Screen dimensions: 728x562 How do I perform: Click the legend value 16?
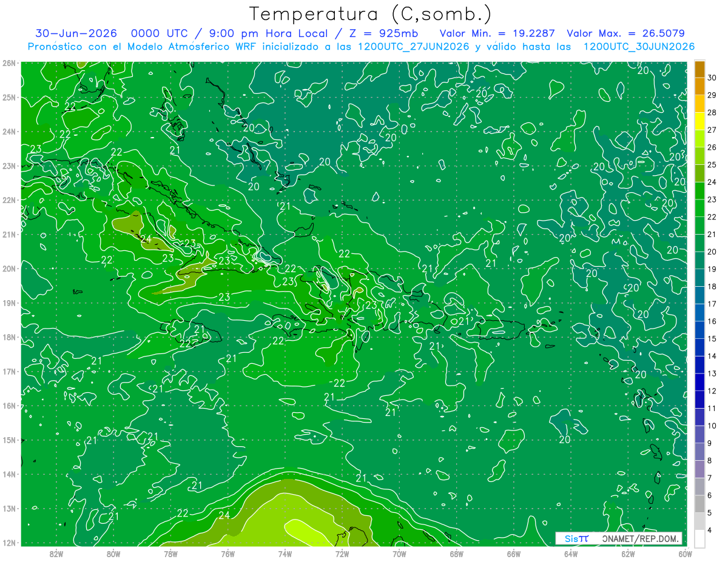click(712, 321)
